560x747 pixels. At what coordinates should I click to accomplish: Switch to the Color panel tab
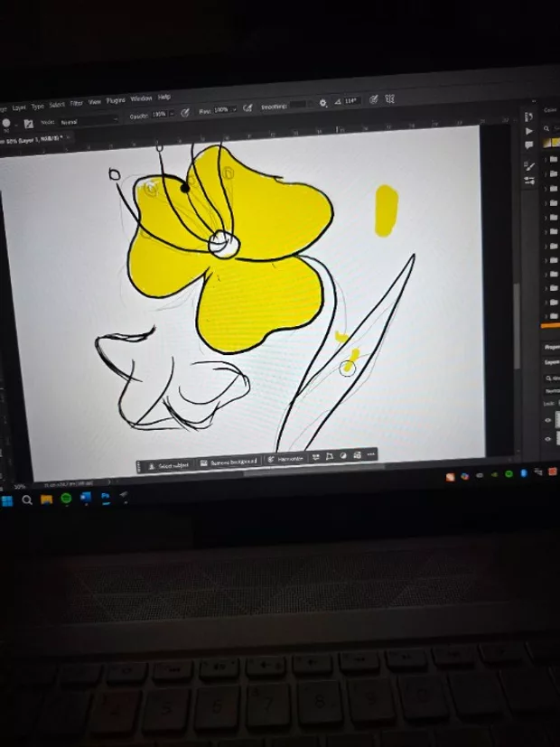click(551, 110)
